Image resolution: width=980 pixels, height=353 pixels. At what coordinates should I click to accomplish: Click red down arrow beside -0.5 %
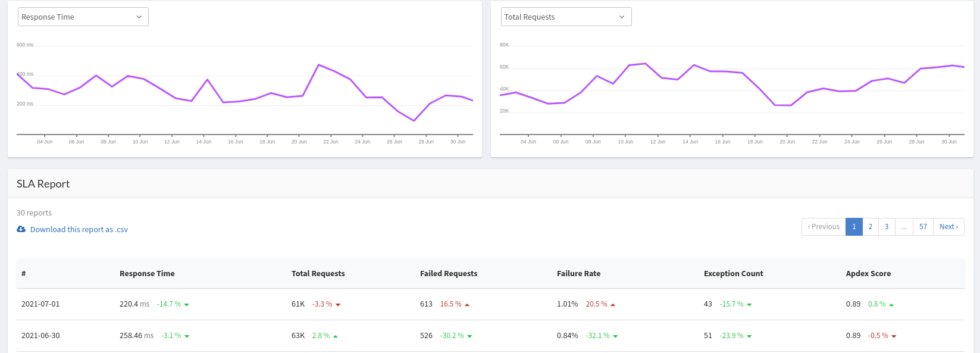coord(894,336)
